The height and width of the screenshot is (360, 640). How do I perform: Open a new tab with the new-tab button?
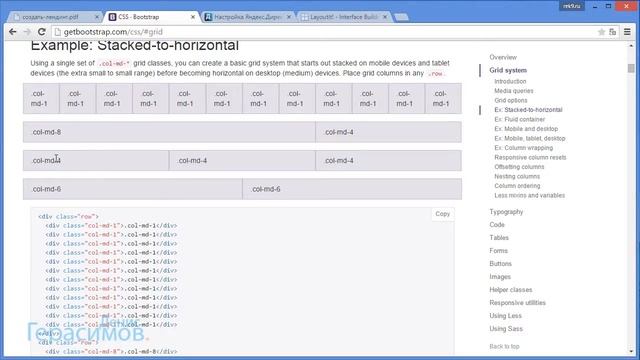tap(402, 17)
